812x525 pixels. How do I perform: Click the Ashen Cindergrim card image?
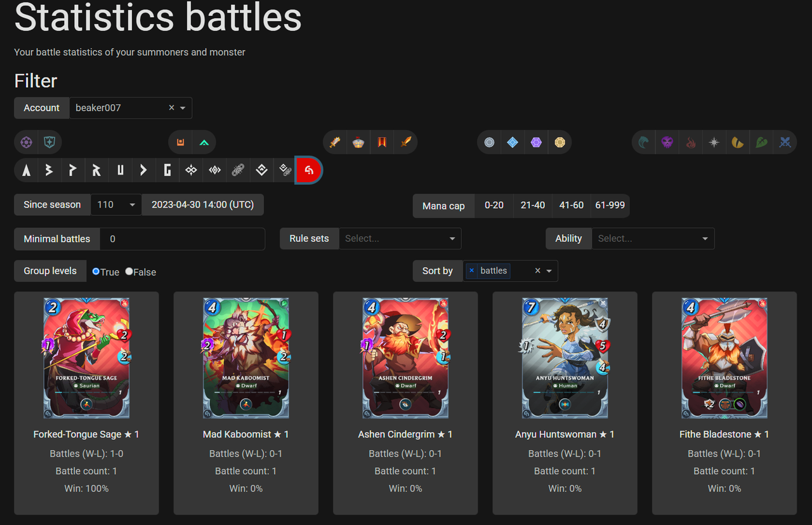point(405,357)
